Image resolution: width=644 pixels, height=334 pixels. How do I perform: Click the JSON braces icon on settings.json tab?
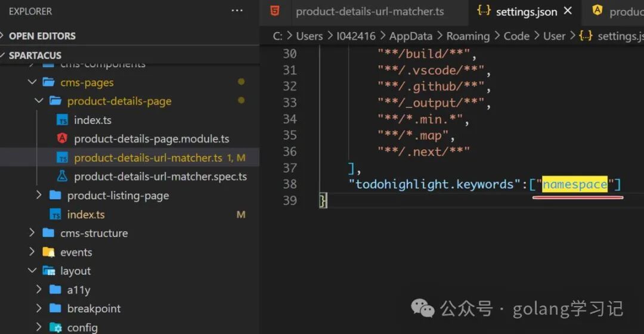pos(484,11)
